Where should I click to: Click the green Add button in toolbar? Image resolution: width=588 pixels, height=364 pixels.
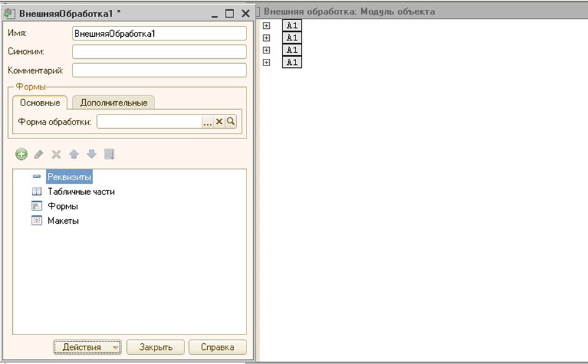[21, 154]
